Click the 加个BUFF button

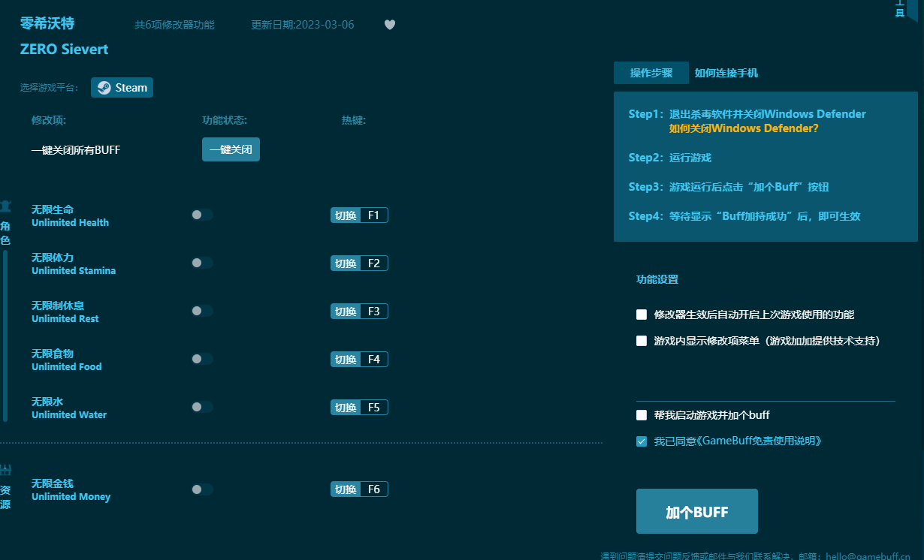click(697, 512)
